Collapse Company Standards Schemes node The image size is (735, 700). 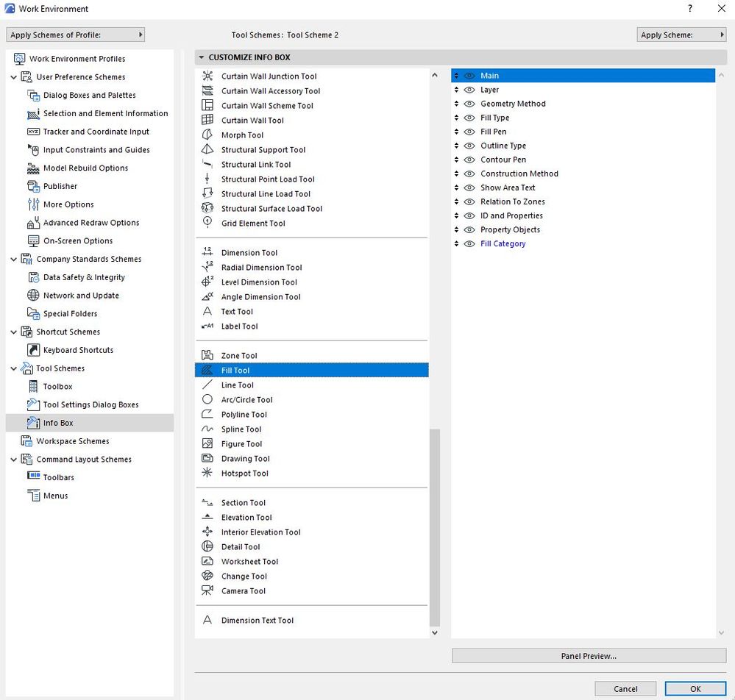click(13, 259)
